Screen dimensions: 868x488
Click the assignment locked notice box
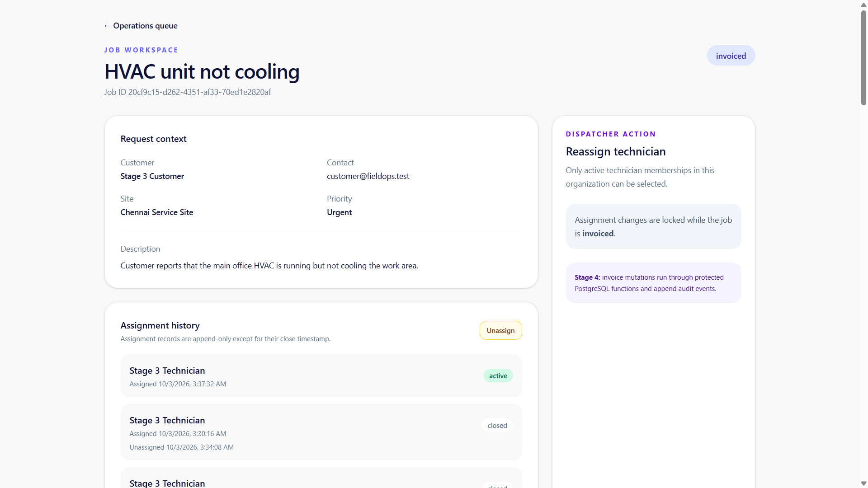click(x=653, y=226)
